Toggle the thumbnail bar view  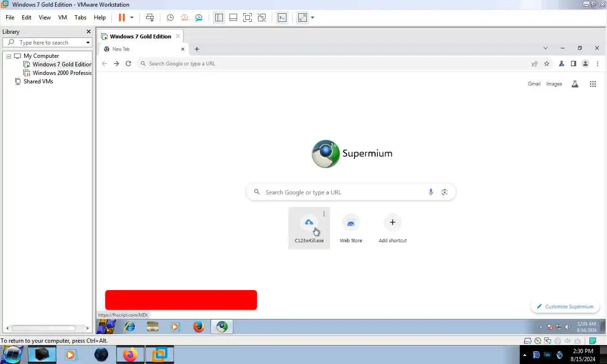233,18
